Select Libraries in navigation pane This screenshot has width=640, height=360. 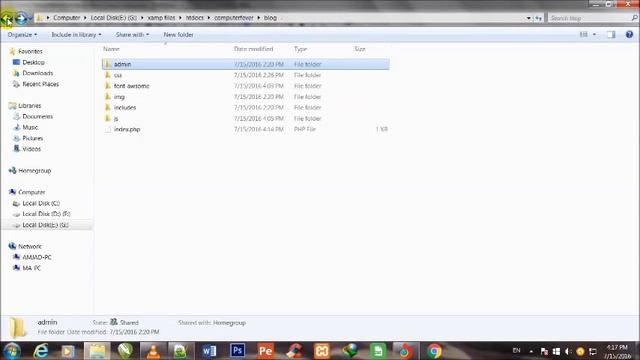[x=25, y=106]
